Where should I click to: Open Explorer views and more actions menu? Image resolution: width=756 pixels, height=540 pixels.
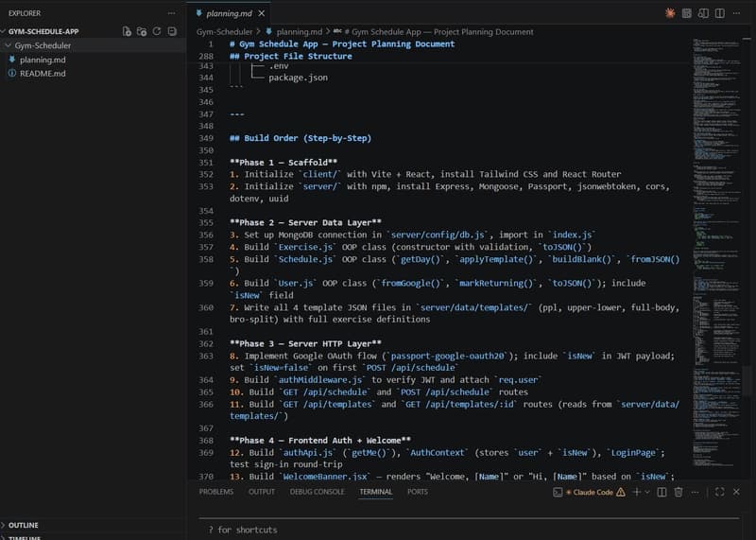(x=172, y=13)
